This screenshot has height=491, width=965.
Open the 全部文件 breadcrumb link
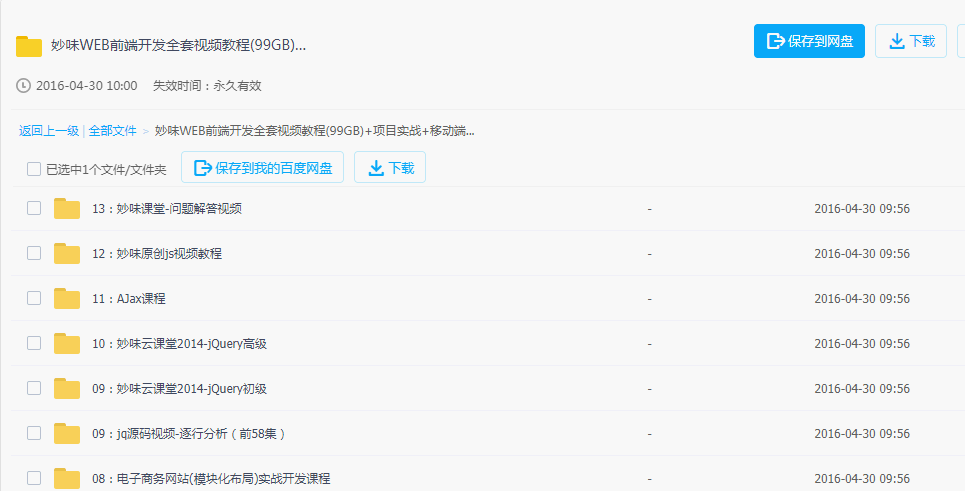[113, 131]
